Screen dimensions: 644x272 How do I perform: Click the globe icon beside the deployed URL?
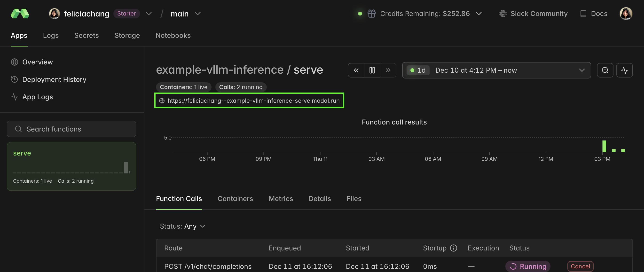click(x=162, y=101)
